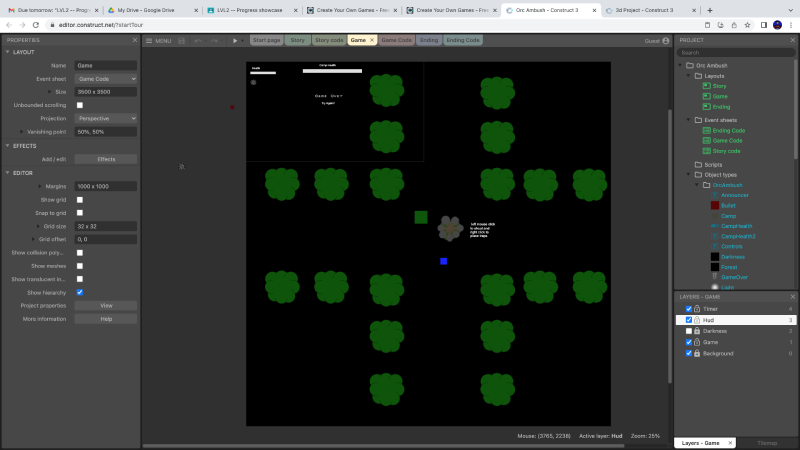Image resolution: width=800 pixels, height=450 pixels.
Task: Switch to the Story code tab
Action: 328,41
